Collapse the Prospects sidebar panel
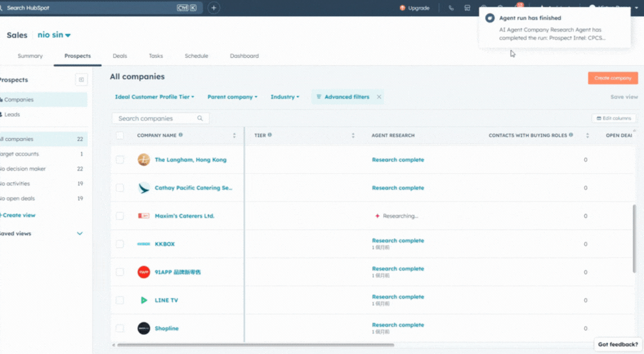 point(81,80)
